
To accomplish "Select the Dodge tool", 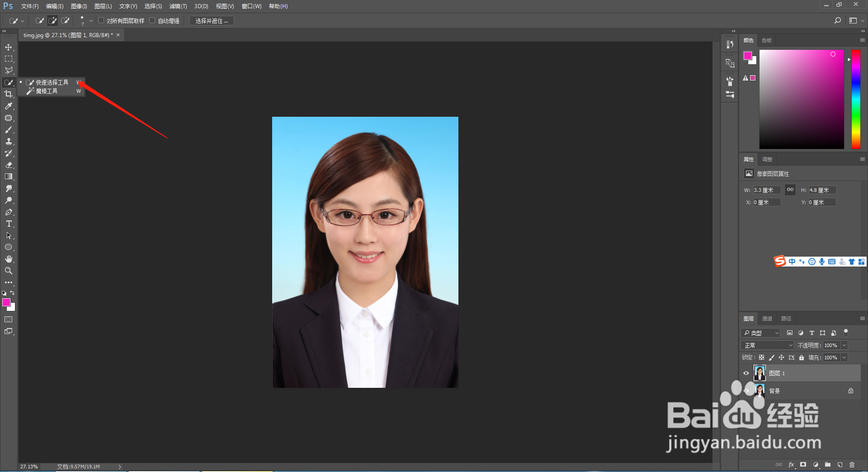I will [x=9, y=200].
